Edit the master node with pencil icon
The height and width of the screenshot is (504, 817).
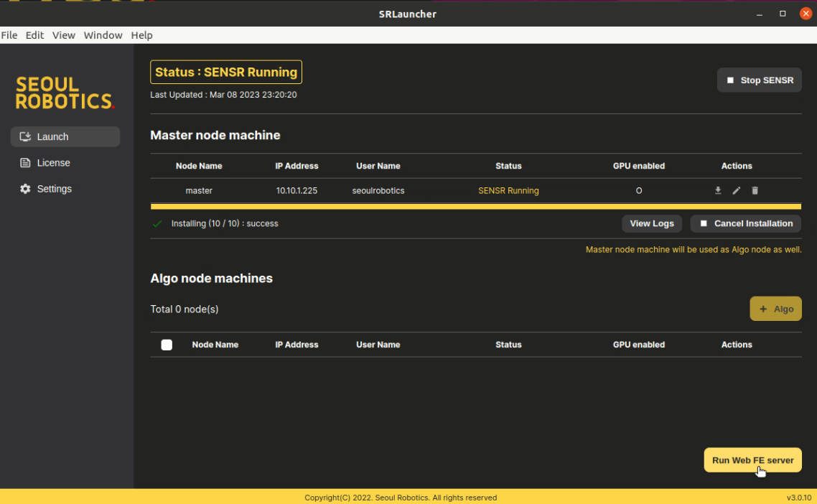737,191
